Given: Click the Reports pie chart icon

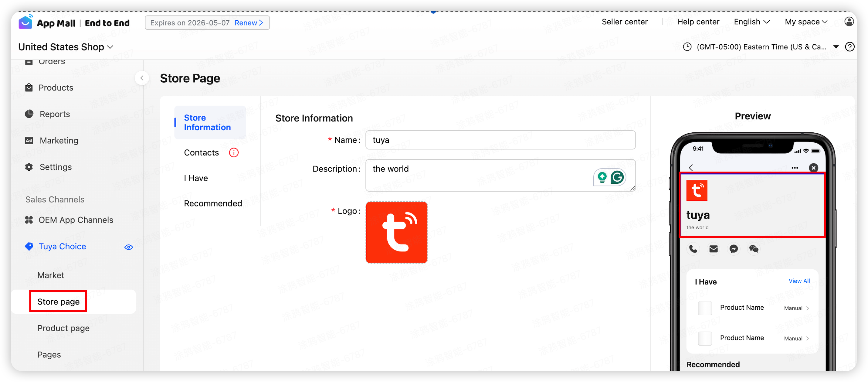Looking at the screenshot, I should [x=29, y=114].
